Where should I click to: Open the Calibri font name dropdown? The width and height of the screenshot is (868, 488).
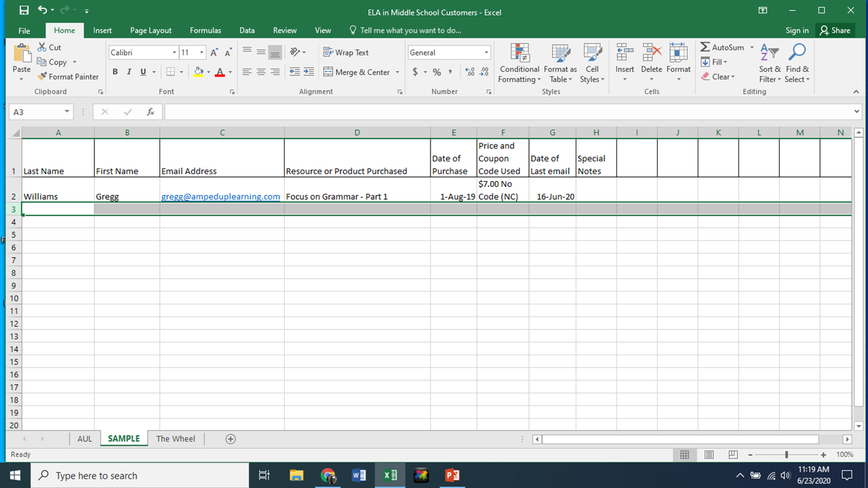coord(174,52)
